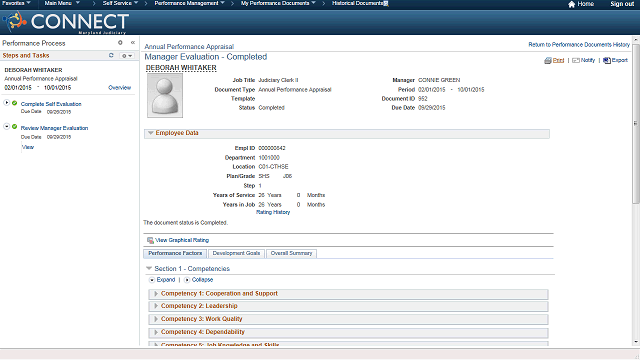Image resolution: width=640 pixels, height=360 pixels.
Task: Expand the Complete Self Evaluation step arrow
Action: pyautogui.click(x=7, y=103)
